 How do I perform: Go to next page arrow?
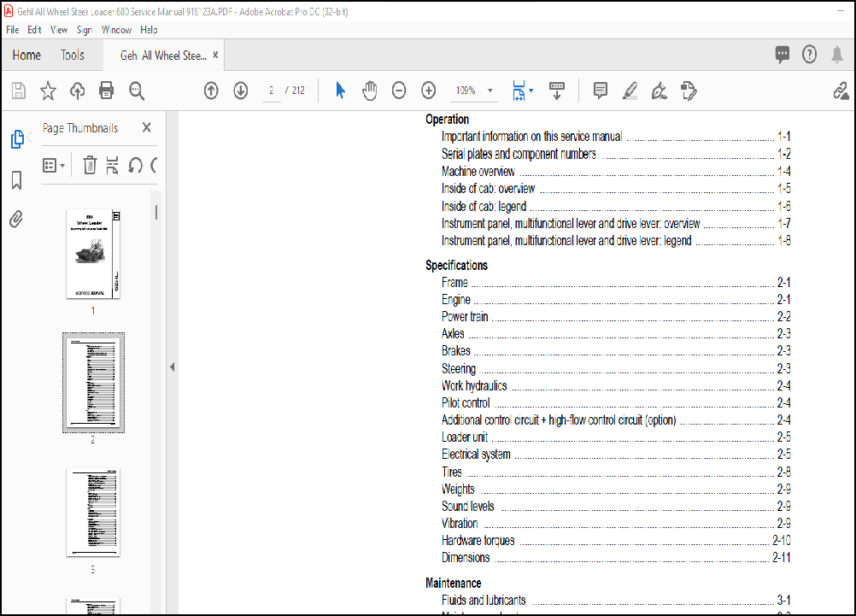[241, 91]
